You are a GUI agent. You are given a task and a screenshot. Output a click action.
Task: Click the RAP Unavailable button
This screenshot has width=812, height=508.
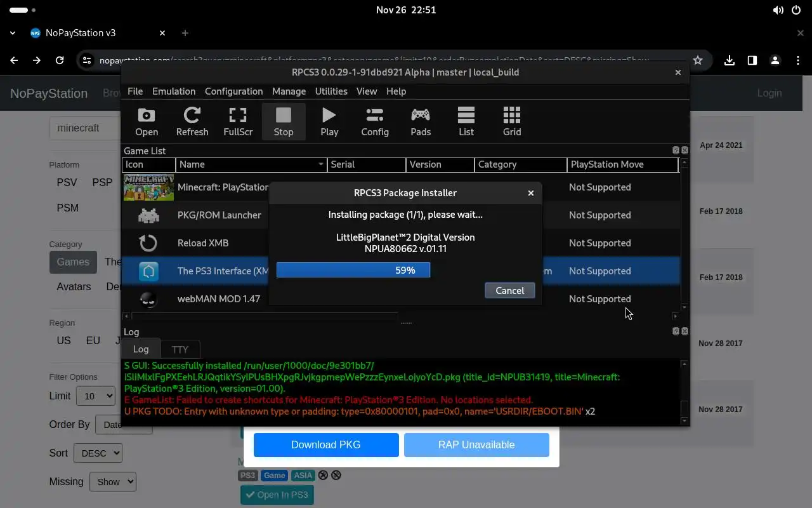(x=476, y=444)
